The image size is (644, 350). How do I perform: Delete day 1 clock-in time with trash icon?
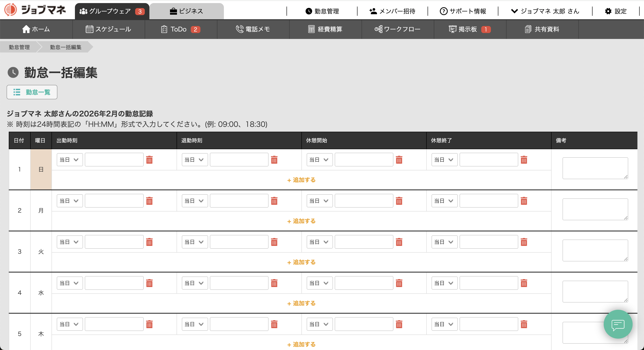(x=149, y=160)
